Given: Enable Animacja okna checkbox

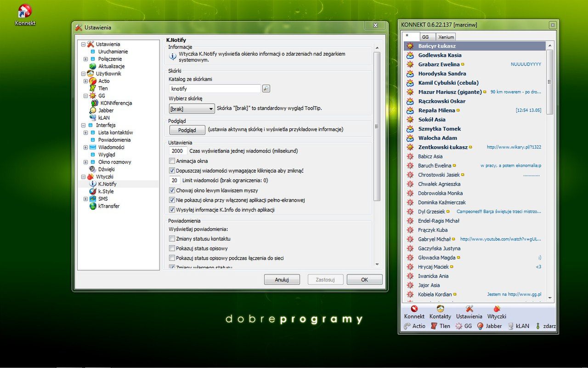Looking at the screenshot, I should pyautogui.click(x=172, y=161).
